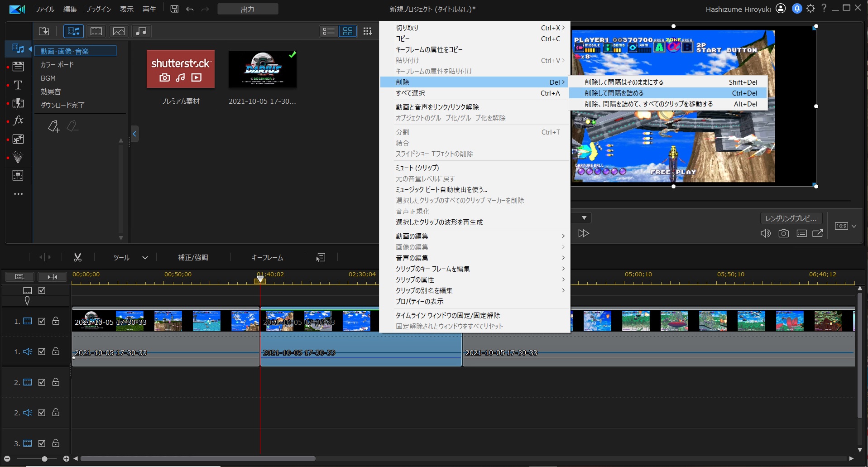This screenshot has height=467, width=868.
Task: Toggle video track 3 enabled checkbox
Action: [42, 443]
